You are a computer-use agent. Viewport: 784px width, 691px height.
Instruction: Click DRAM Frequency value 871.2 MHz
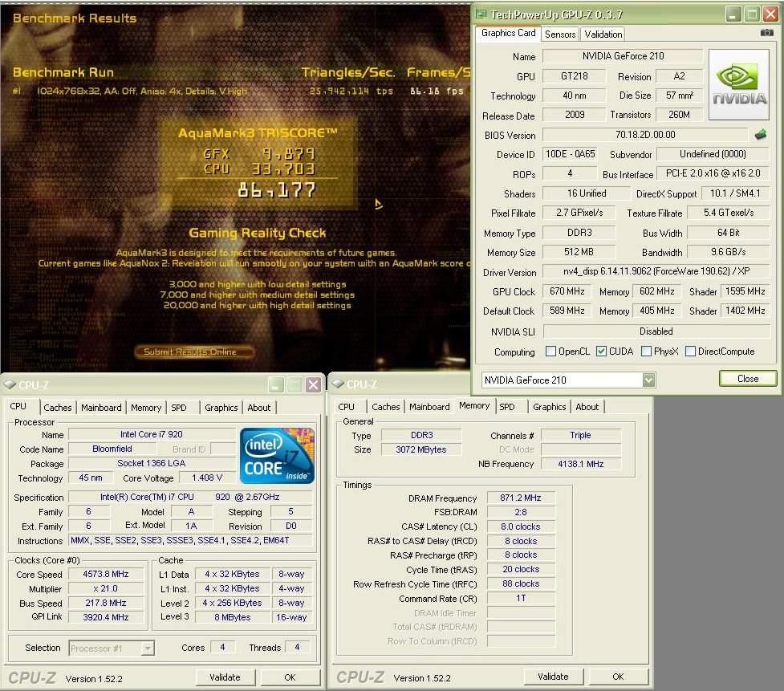coord(521,498)
